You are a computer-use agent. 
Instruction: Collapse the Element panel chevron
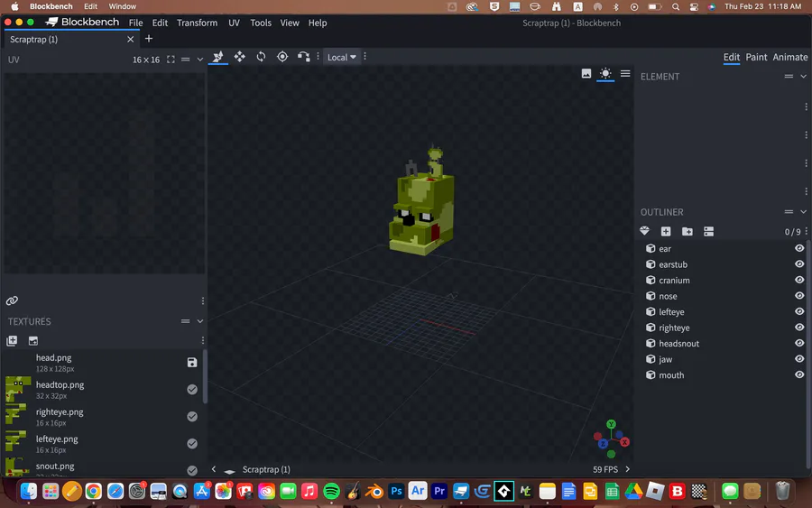[803, 76]
